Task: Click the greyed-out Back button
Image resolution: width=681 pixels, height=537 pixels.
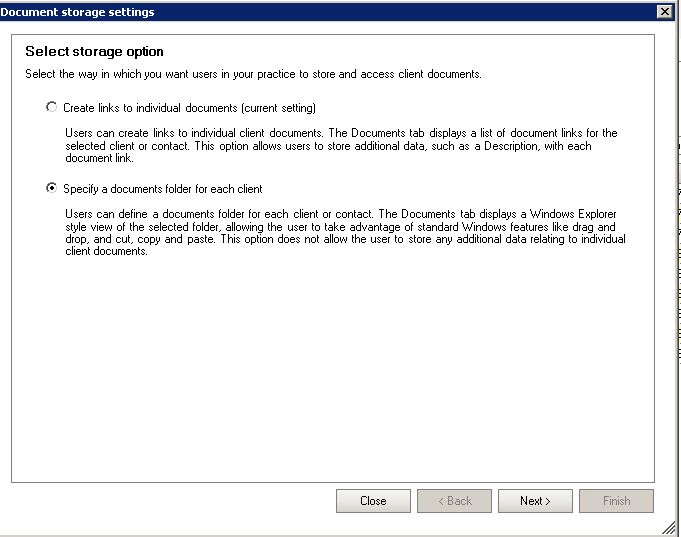Action: [x=454, y=501]
